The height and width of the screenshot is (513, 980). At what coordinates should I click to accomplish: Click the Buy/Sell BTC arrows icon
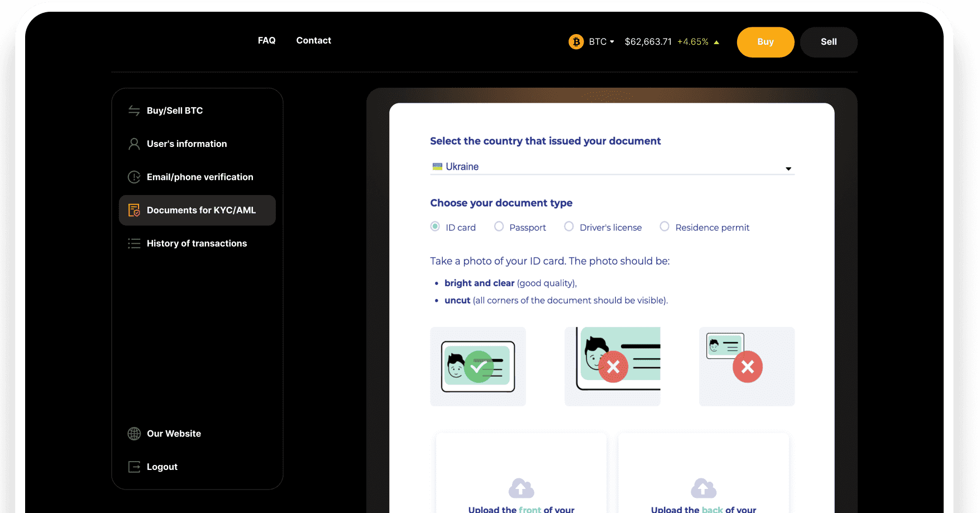[134, 111]
